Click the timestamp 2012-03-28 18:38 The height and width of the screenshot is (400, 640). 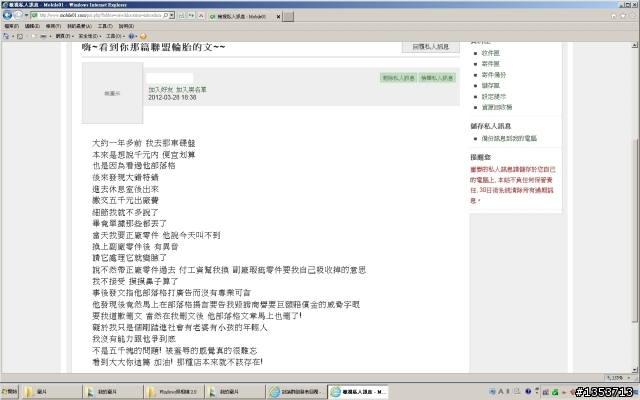[x=172, y=98]
